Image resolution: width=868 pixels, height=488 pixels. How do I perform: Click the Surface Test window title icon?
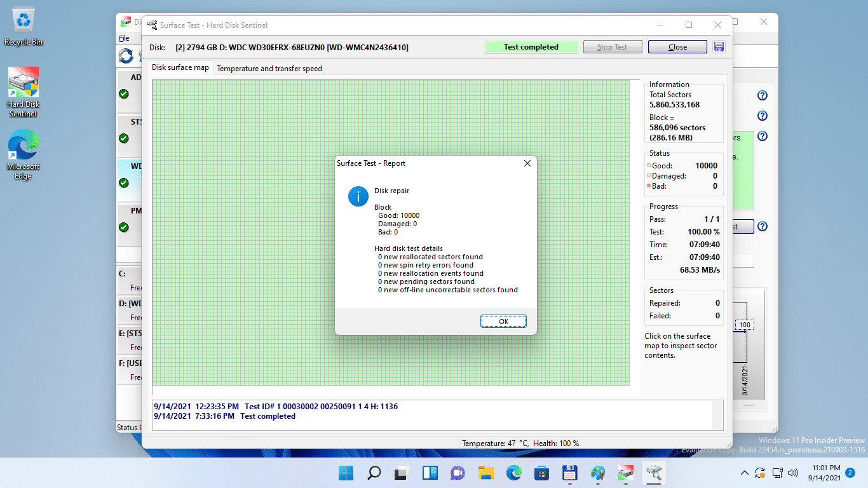152,25
